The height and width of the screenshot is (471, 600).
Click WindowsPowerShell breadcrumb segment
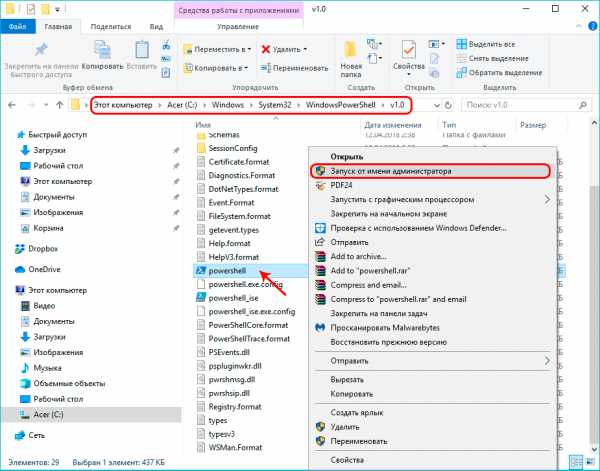[x=341, y=105]
